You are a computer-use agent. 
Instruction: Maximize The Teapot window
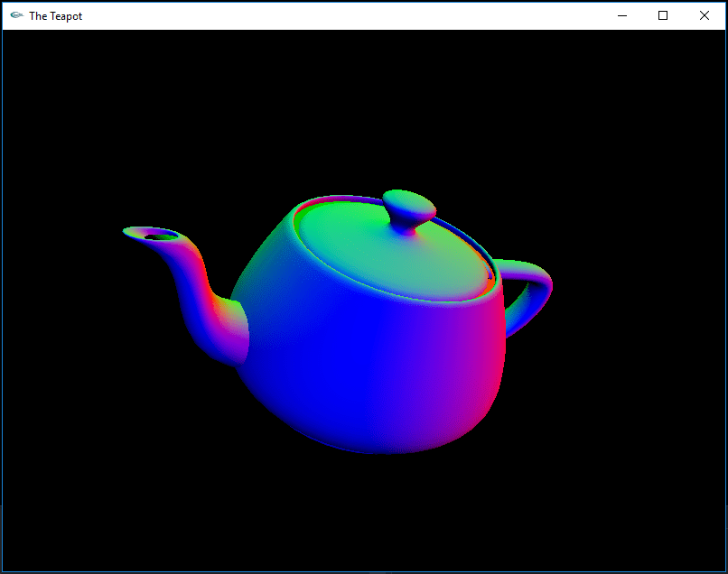(x=662, y=15)
